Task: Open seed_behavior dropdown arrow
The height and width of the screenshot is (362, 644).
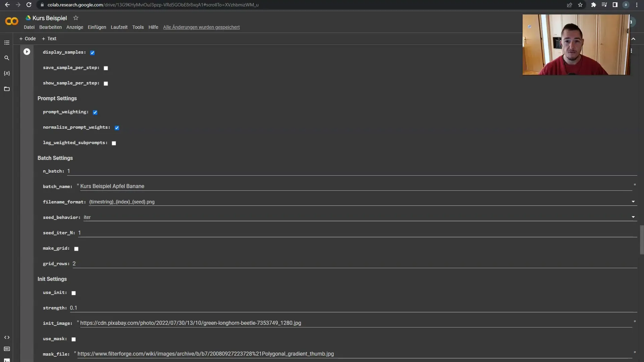Action: point(633,217)
